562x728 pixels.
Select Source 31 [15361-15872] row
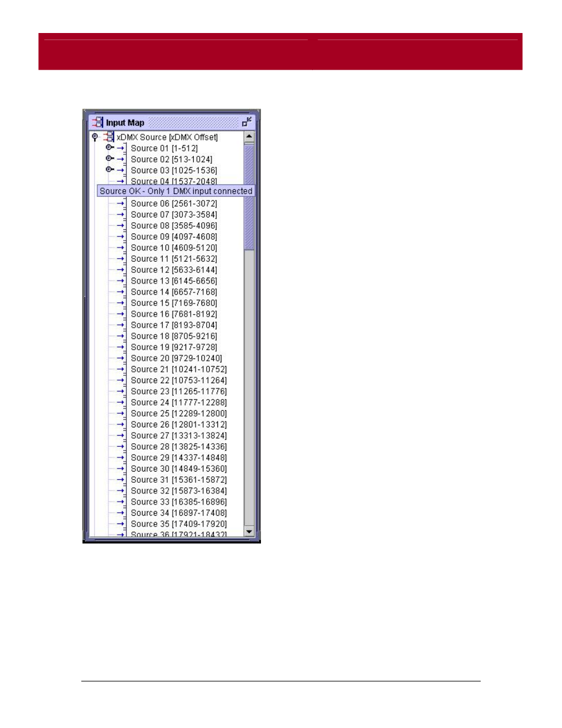click(x=178, y=480)
